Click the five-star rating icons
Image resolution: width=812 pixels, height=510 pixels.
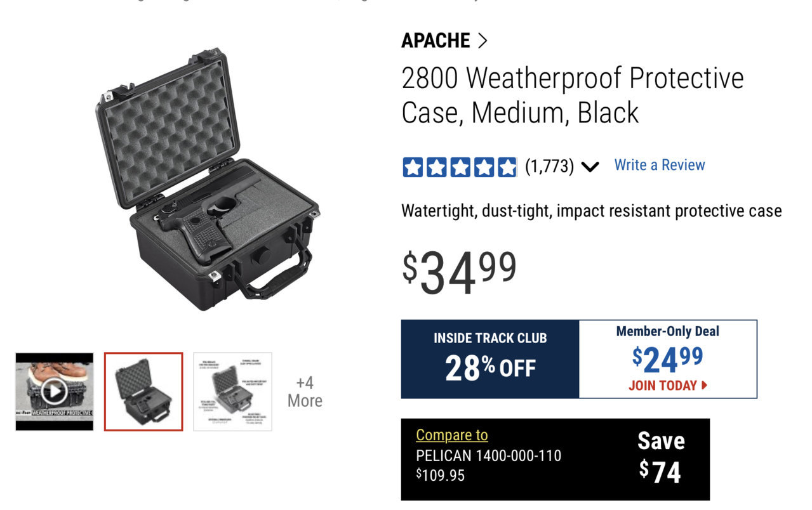(460, 167)
